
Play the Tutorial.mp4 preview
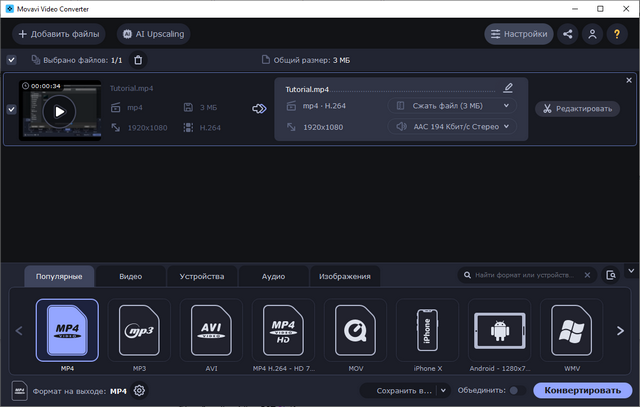60,111
